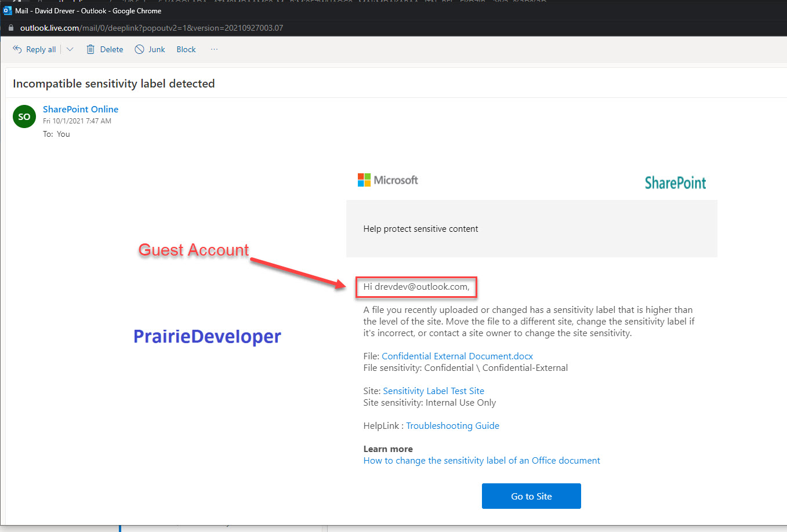Viewport: 787px width, 532px height.
Task: Click the address bar URL
Action: tap(151, 28)
